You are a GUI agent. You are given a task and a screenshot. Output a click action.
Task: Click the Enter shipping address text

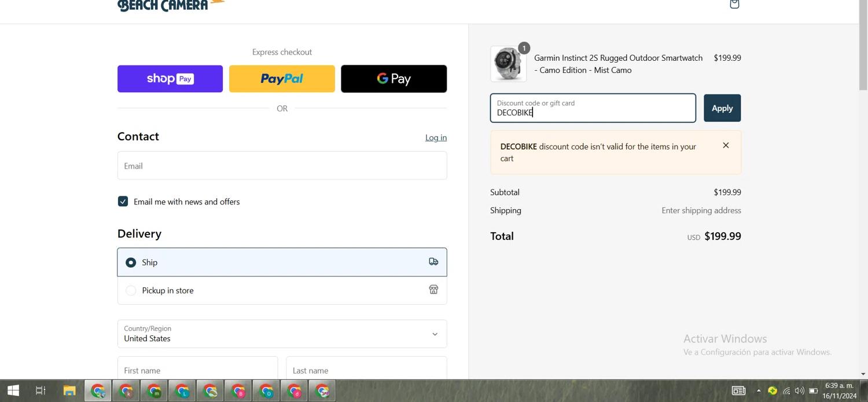[x=701, y=210]
